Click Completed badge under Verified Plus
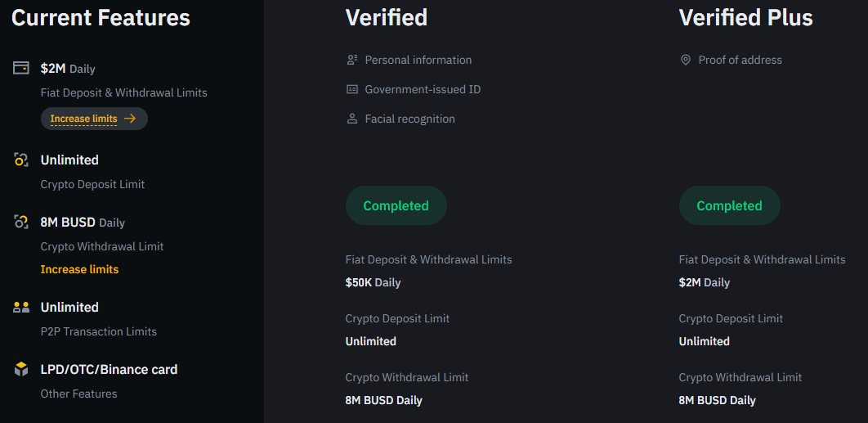The height and width of the screenshot is (423, 868). [730, 205]
